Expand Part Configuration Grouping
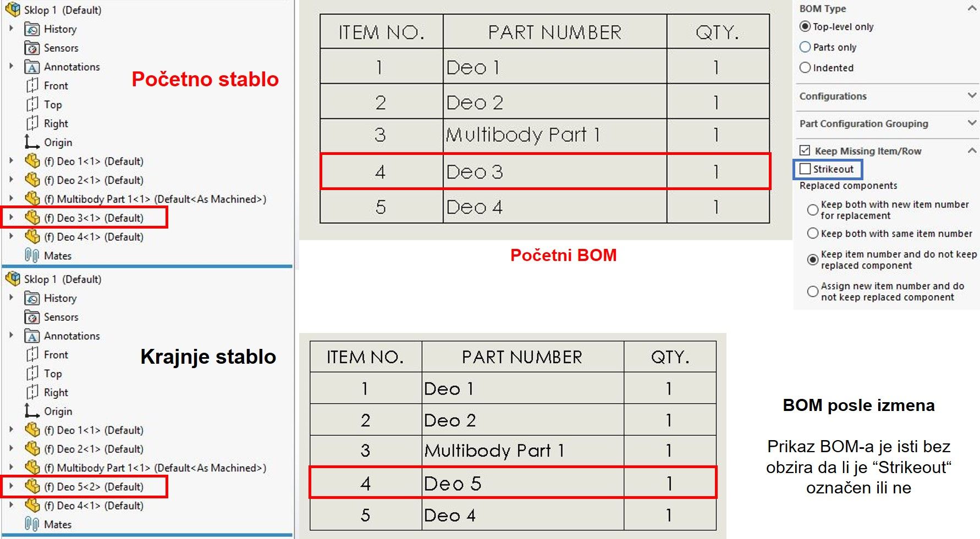 coord(971,124)
